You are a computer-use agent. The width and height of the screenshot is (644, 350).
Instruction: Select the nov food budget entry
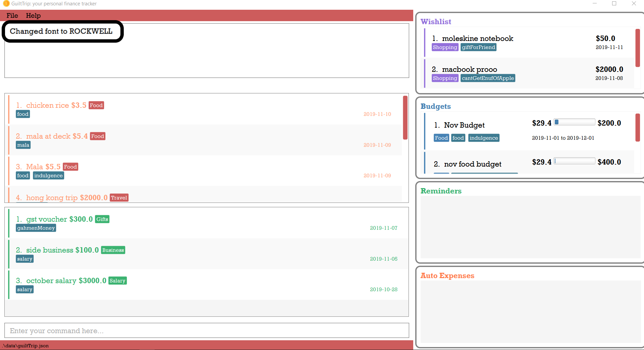(529, 163)
